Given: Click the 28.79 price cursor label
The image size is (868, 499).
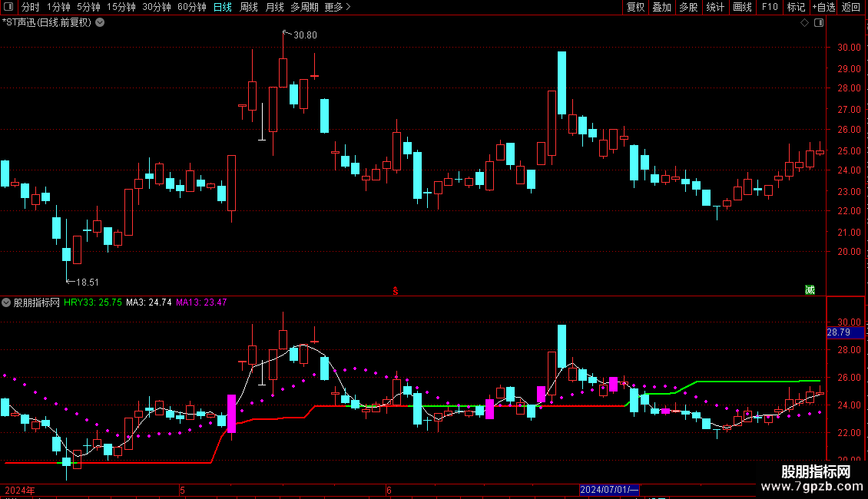Looking at the screenshot, I should [x=845, y=332].
